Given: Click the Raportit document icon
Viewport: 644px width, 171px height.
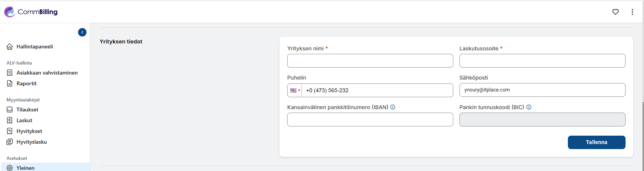Looking at the screenshot, I should (x=10, y=83).
